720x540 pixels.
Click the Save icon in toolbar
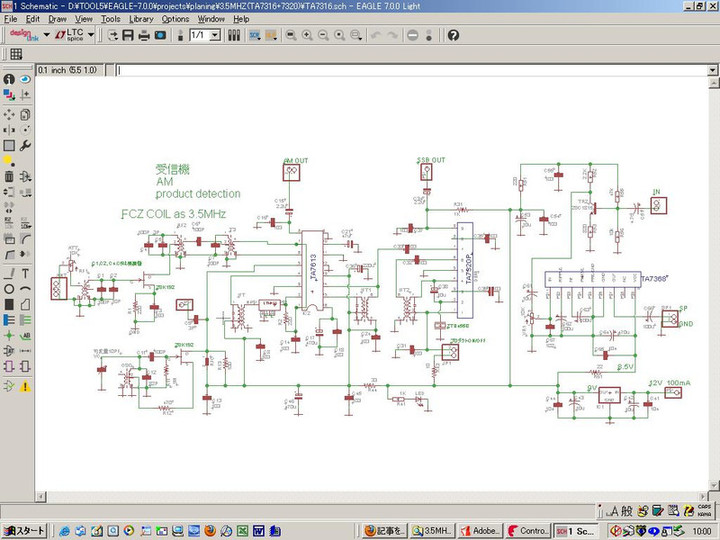point(129,35)
